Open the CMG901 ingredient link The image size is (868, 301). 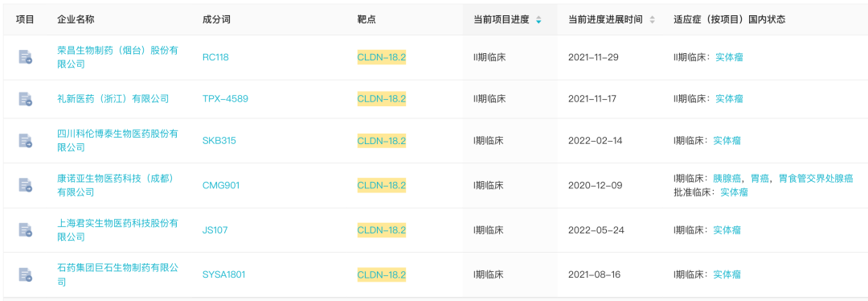coord(221,185)
